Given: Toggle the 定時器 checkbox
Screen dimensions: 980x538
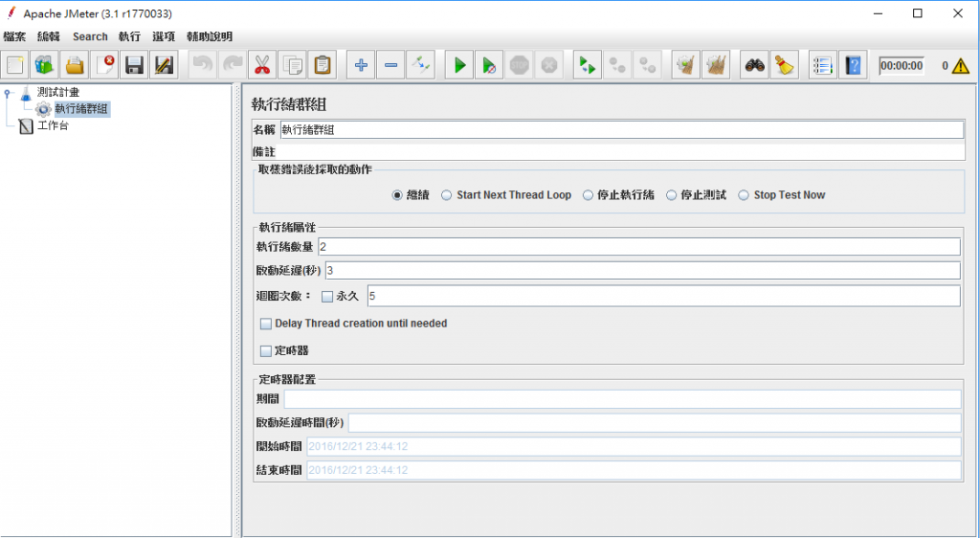Looking at the screenshot, I should (x=266, y=351).
